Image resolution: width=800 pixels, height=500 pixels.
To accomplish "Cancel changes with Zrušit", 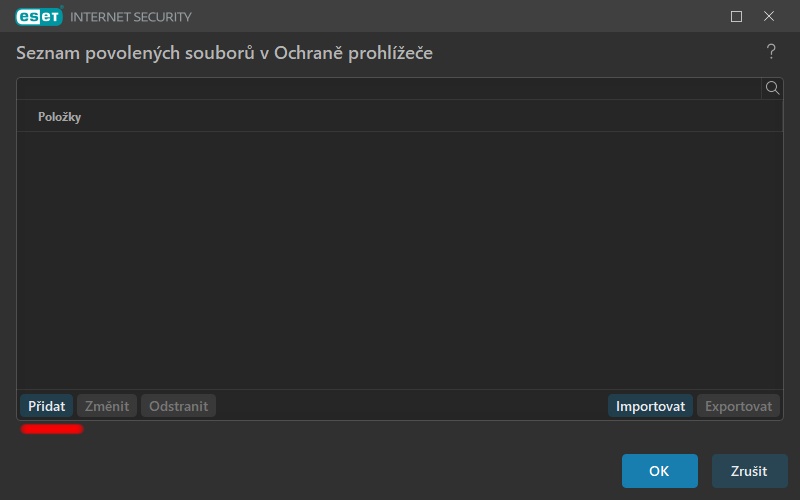I will tap(749, 471).
